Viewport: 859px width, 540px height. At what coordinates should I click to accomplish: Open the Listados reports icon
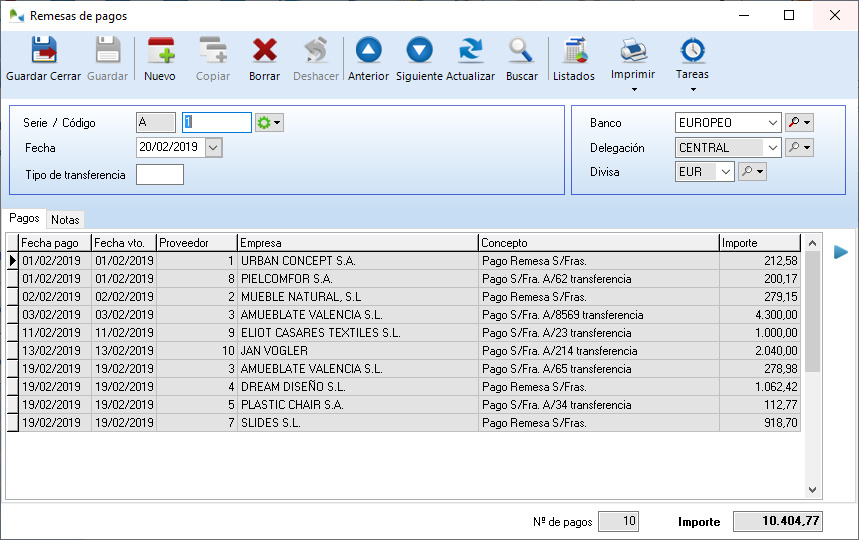(x=574, y=51)
